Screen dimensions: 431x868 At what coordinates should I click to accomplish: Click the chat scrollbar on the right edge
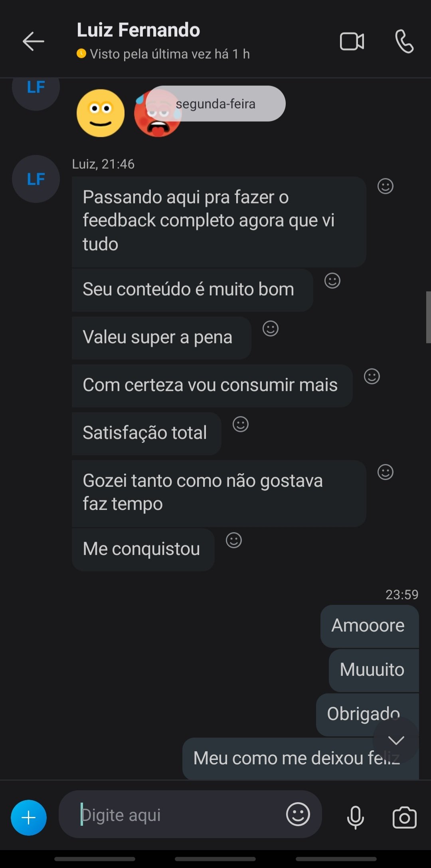coord(428,317)
